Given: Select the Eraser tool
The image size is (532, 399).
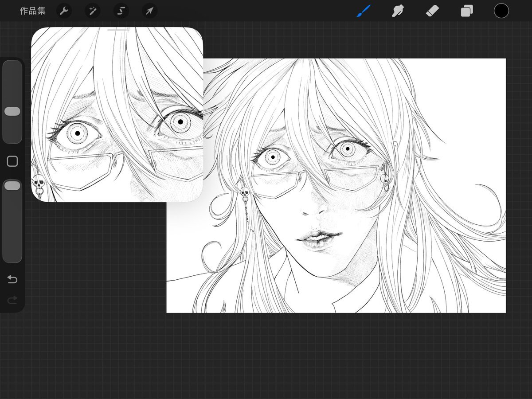Looking at the screenshot, I should [432, 11].
